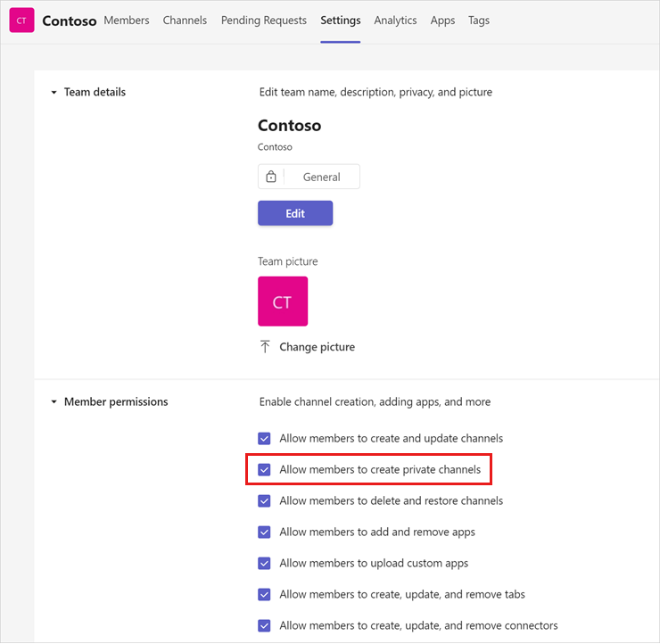Switch to the Channels tab
This screenshot has width=660, height=644.
[x=185, y=21]
